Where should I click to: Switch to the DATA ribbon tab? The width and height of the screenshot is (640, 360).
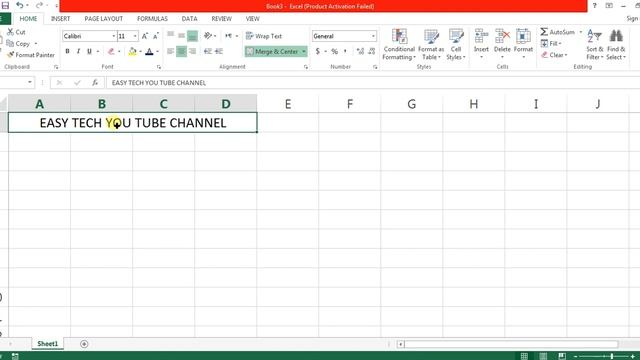(189, 19)
